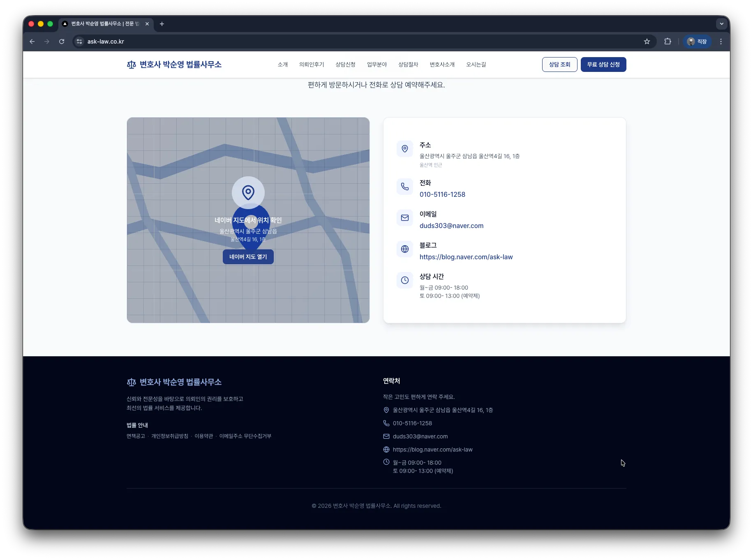Click the 상담 조회 button
This screenshot has width=753, height=560.
(x=559, y=65)
